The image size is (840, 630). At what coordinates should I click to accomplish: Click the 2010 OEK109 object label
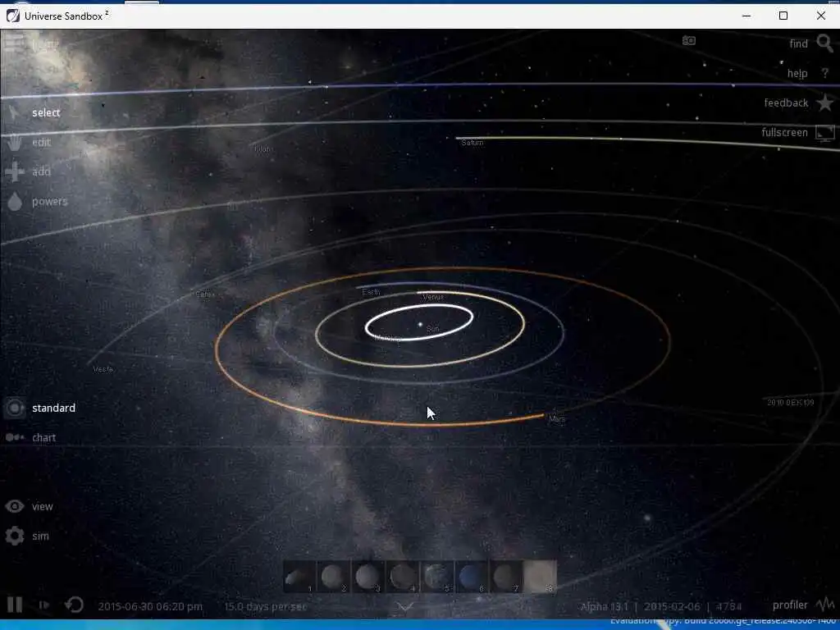click(791, 402)
